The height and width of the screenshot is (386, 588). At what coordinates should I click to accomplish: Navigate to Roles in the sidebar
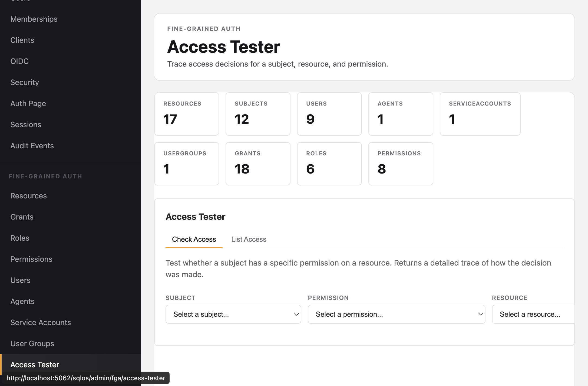coord(20,238)
